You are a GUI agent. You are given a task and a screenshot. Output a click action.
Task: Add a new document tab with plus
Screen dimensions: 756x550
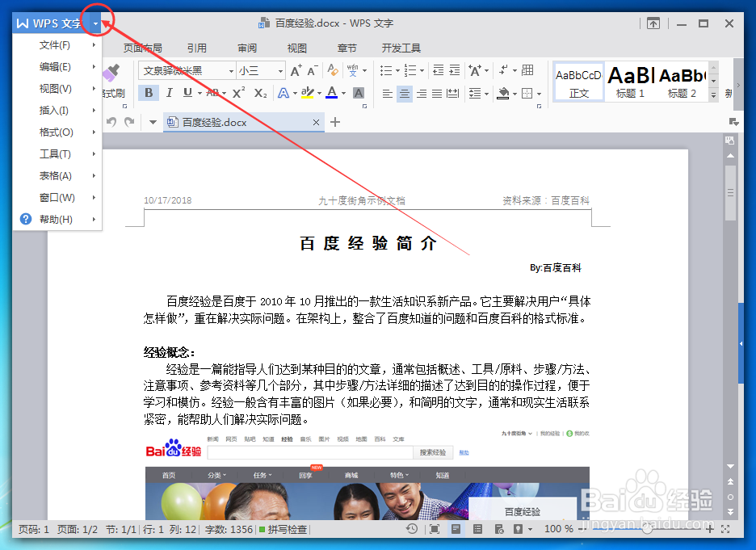pyautogui.click(x=335, y=123)
